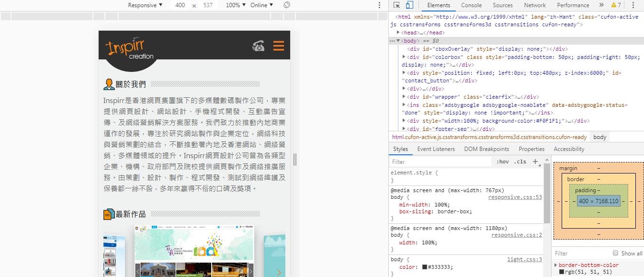Click the ellipsis beside the body element
The image size is (644, 277).
[392, 41]
